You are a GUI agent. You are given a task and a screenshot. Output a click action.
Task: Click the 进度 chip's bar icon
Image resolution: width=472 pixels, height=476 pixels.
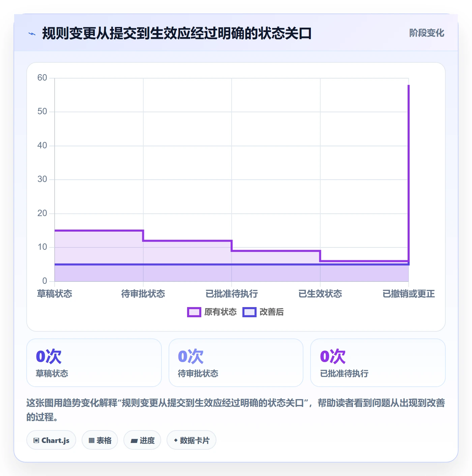click(x=134, y=441)
